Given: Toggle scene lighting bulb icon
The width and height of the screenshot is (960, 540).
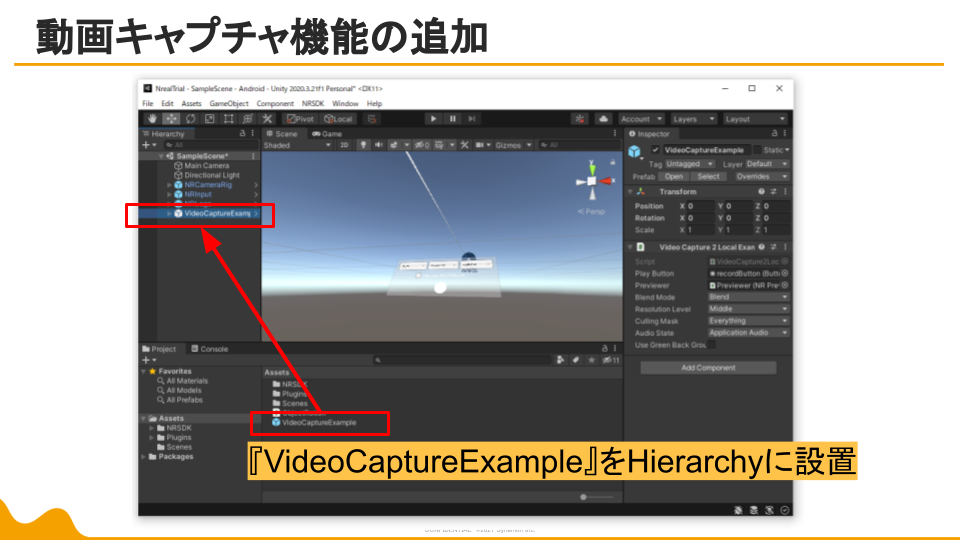Looking at the screenshot, I should tap(363, 145).
